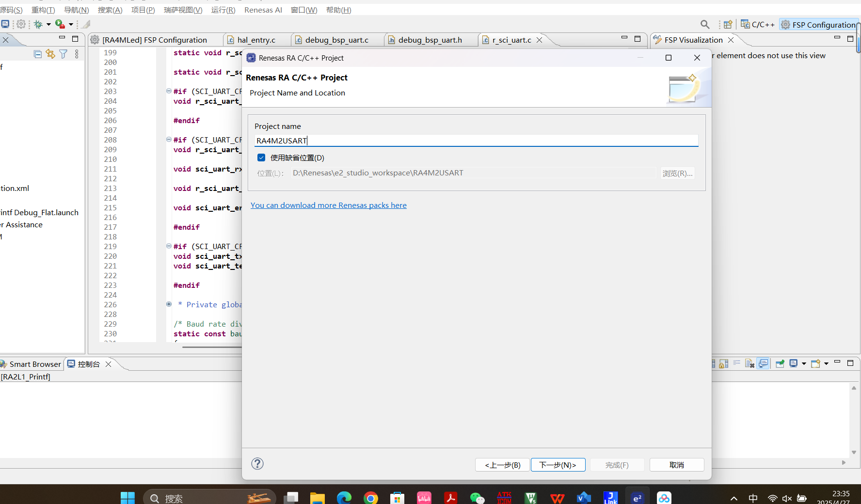Open the 运行(R) Run menu

click(223, 10)
